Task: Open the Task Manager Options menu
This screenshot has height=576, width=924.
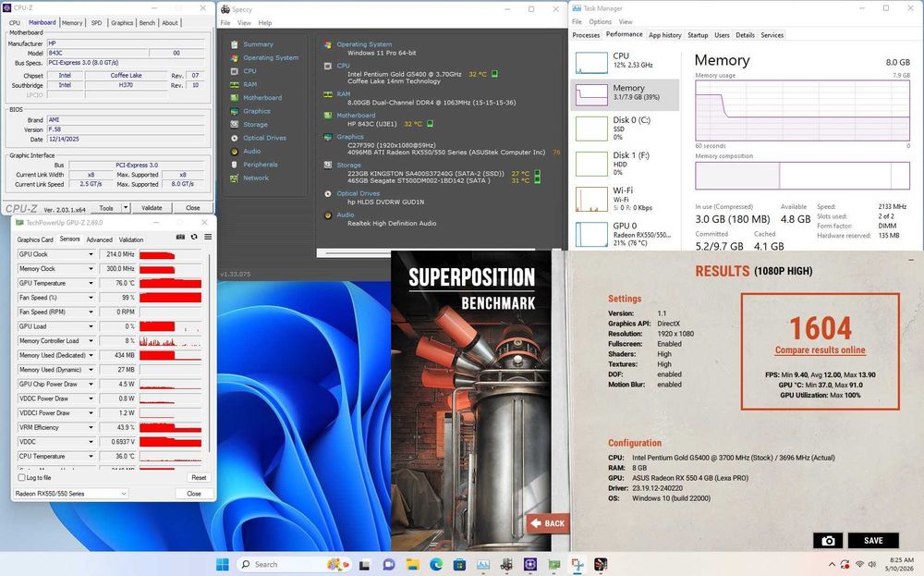Action: coord(600,22)
